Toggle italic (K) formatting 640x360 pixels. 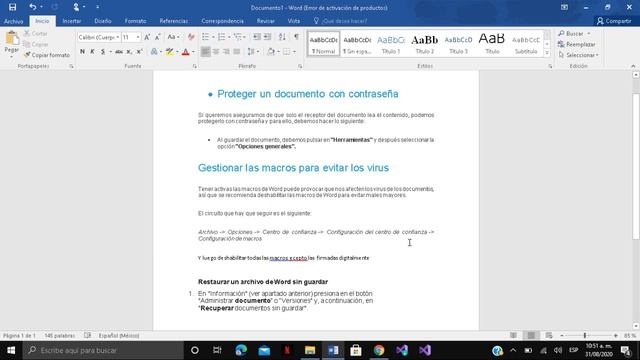pos(92,51)
